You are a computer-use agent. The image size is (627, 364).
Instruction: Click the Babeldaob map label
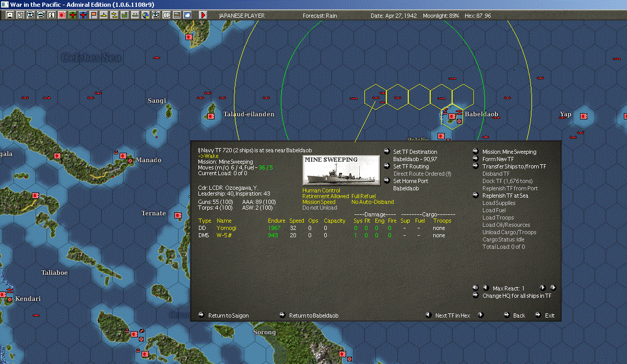(481, 114)
